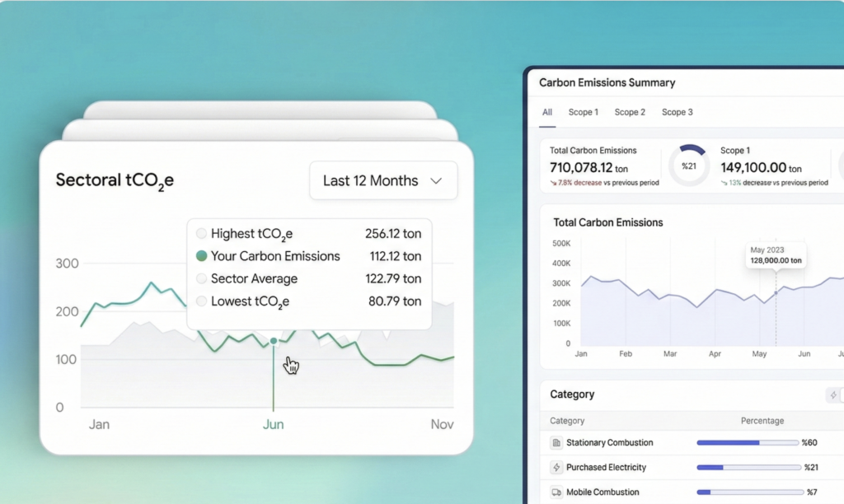Select the Sector Average legend radio
This screenshot has width=844, height=504.
201,279
